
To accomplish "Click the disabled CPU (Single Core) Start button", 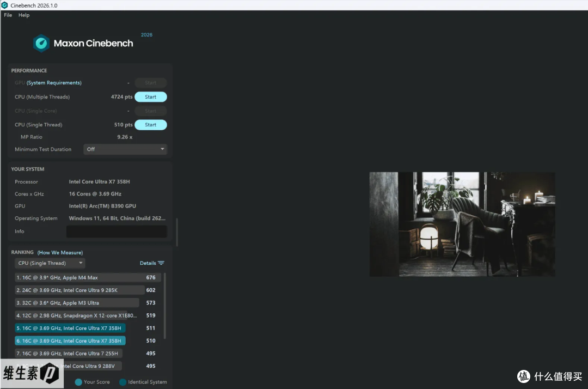I will click(151, 111).
